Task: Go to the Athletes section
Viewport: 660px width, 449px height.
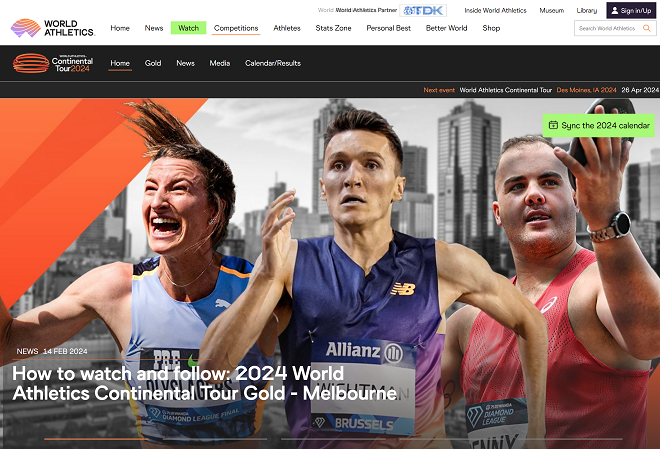Action: [287, 28]
